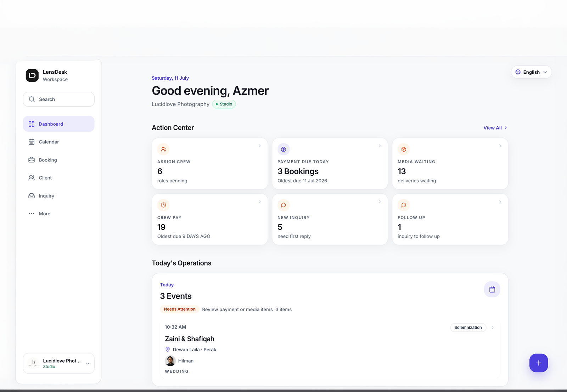
Task: Click 'Oldest due 11 Jul 2026' text
Action: click(x=302, y=181)
